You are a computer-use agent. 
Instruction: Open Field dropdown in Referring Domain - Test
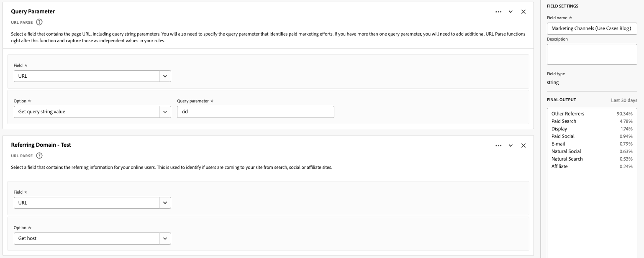pos(165,203)
